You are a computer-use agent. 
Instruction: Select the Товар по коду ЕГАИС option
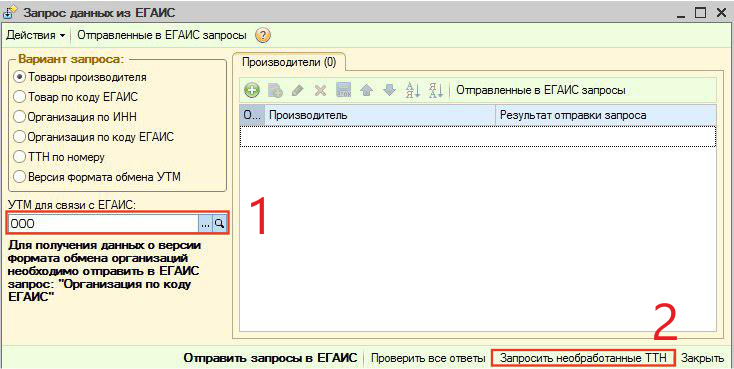[76, 97]
